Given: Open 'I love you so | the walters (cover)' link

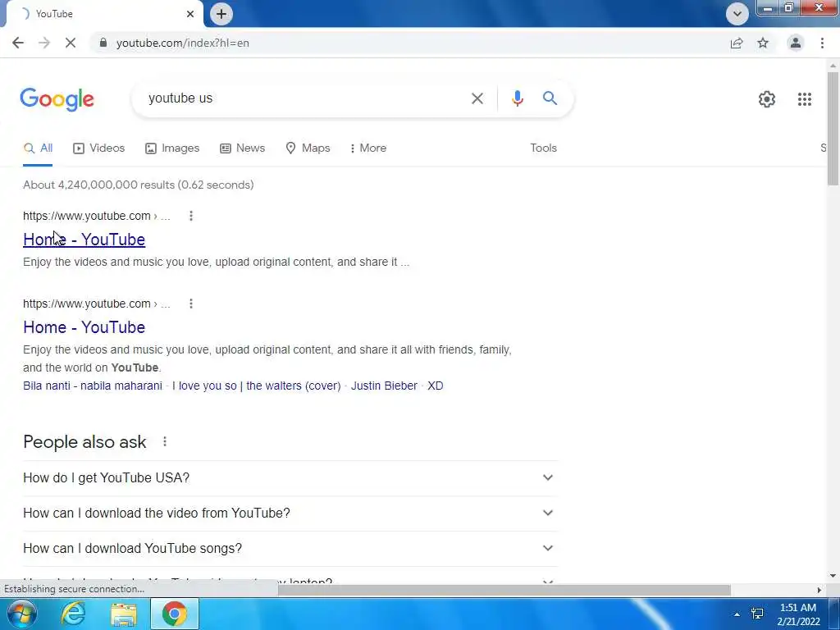Looking at the screenshot, I should coord(256,386).
